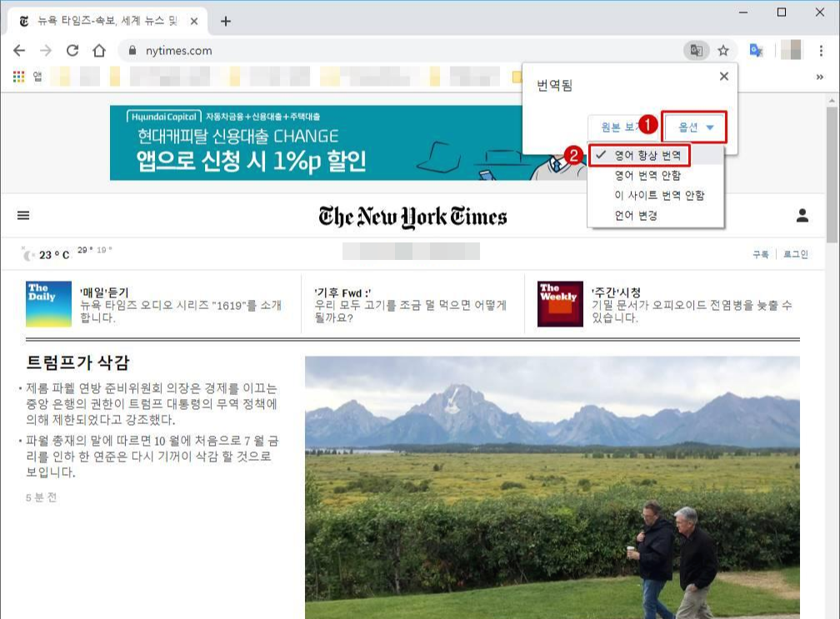Screen dimensions: 840x619
Task: Bookmark the page using the star icon
Action: (x=723, y=50)
